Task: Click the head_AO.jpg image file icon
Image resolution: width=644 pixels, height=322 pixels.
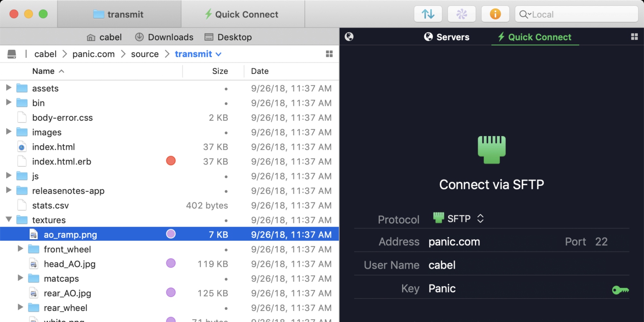Action: pos(34,264)
